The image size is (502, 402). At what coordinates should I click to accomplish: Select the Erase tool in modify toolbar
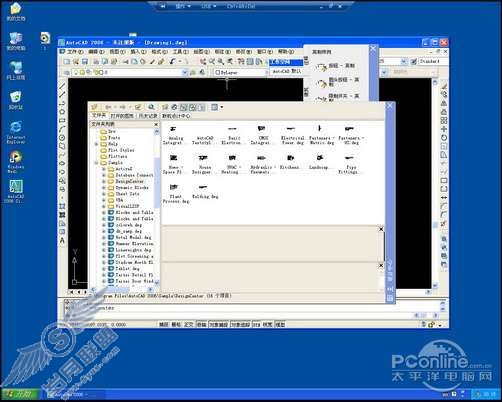pos(444,86)
